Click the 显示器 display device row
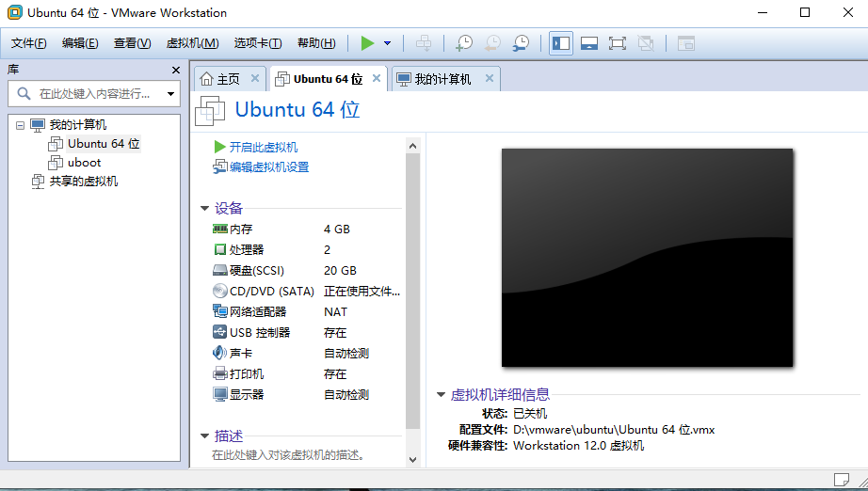The width and height of the screenshot is (868, 491). pos(306,395)
